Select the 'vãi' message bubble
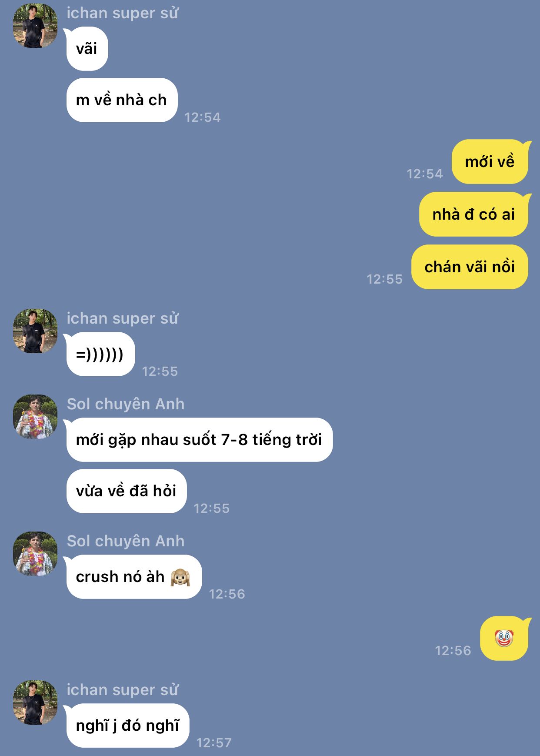 tap(87, 49)
